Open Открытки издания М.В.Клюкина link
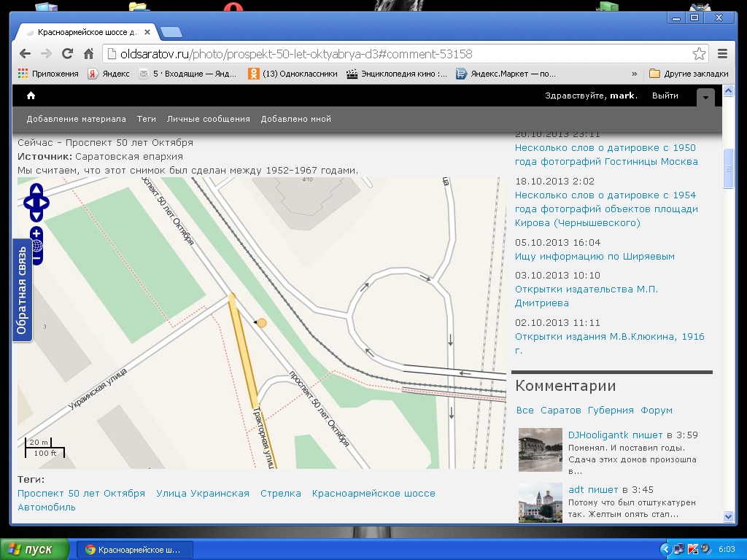 (x=610, y=343)
